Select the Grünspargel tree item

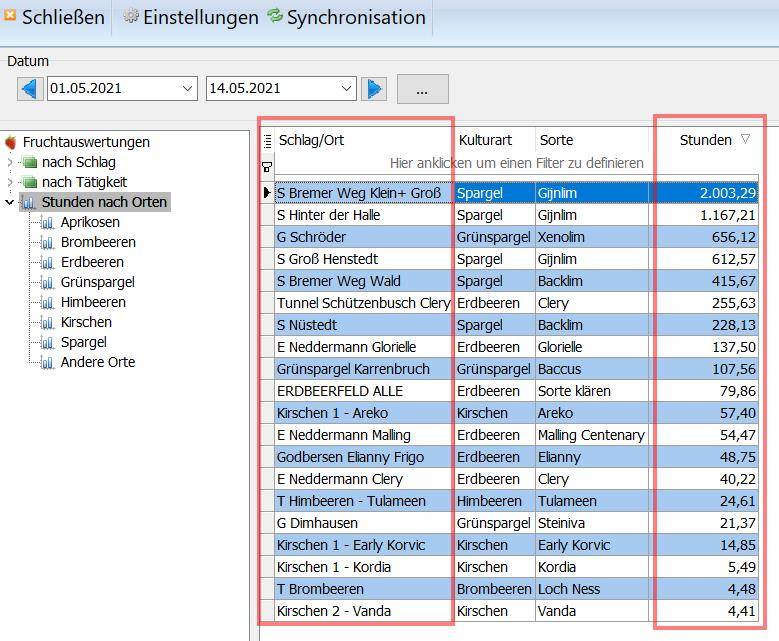point(97,283)
